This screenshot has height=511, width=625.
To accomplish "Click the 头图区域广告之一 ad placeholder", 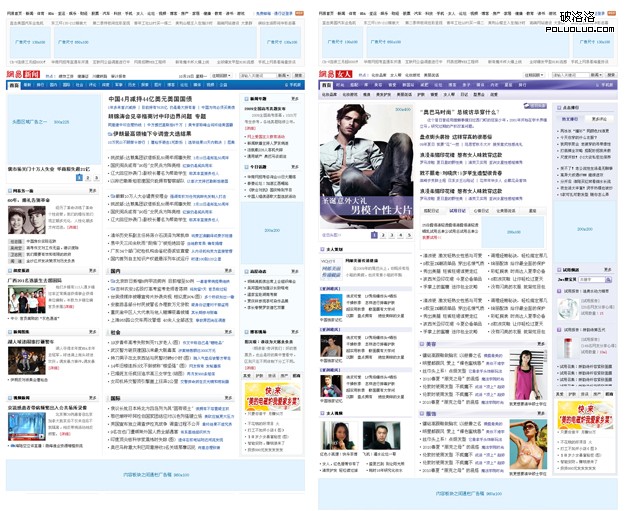I will [54, 129].
